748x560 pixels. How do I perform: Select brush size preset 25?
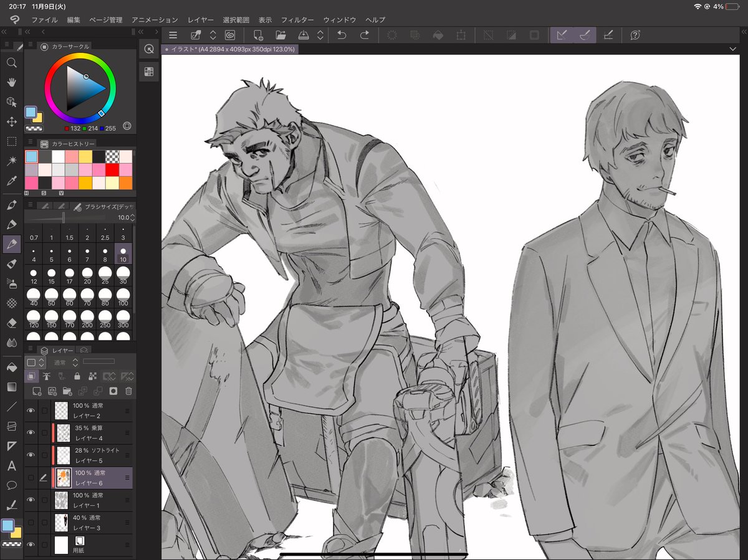tap(105, 275)
